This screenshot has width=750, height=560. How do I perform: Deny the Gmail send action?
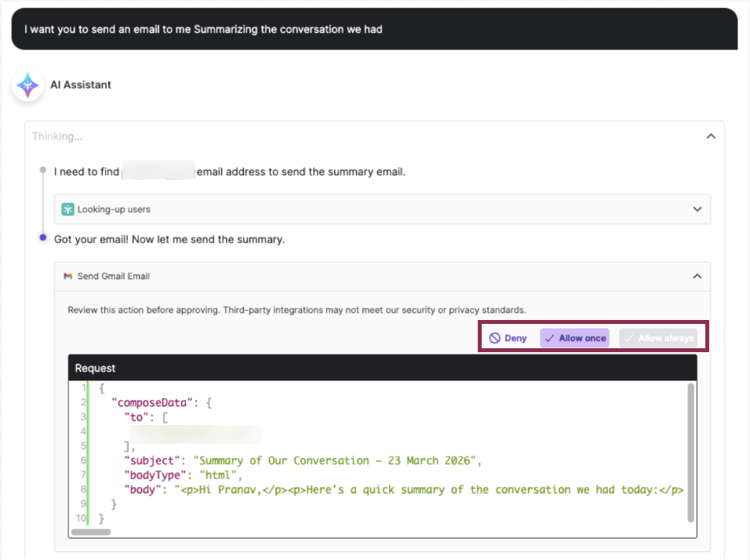point(508,337)
